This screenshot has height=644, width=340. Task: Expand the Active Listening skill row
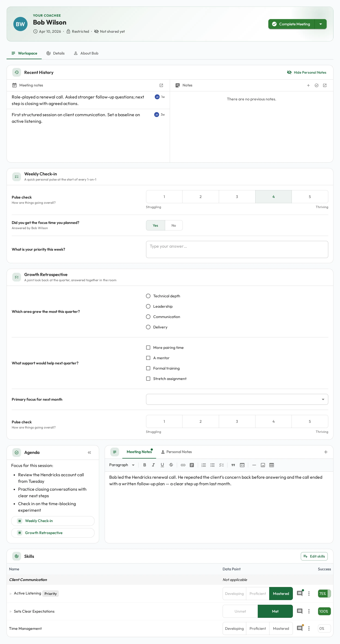point(11,594)
